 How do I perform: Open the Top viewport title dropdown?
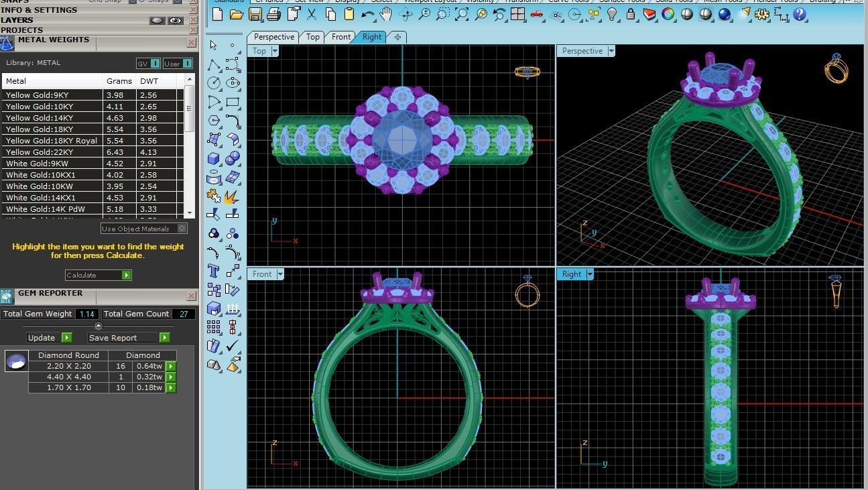coord(274,51)
